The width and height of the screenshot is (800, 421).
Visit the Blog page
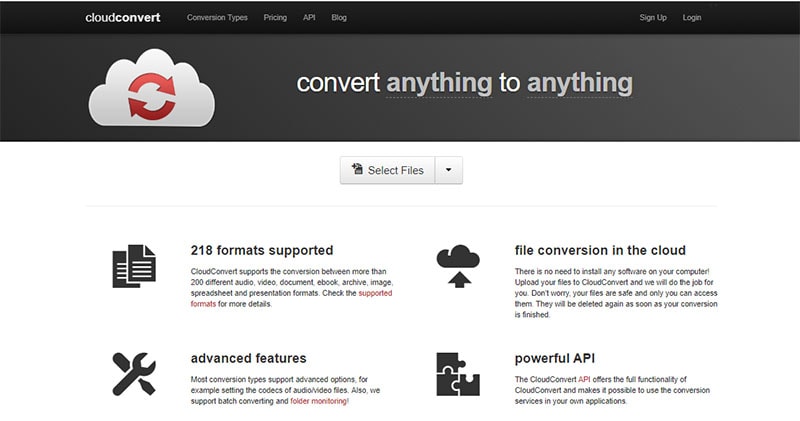point(339,17)
